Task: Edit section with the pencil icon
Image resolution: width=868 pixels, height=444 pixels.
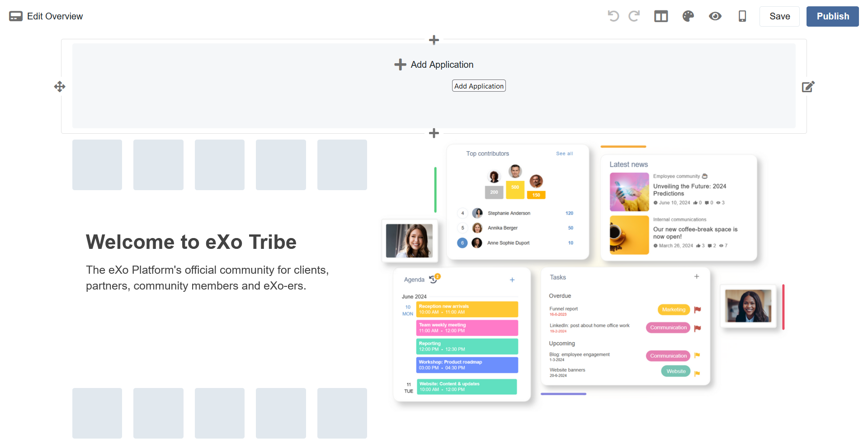Action: 808,87
